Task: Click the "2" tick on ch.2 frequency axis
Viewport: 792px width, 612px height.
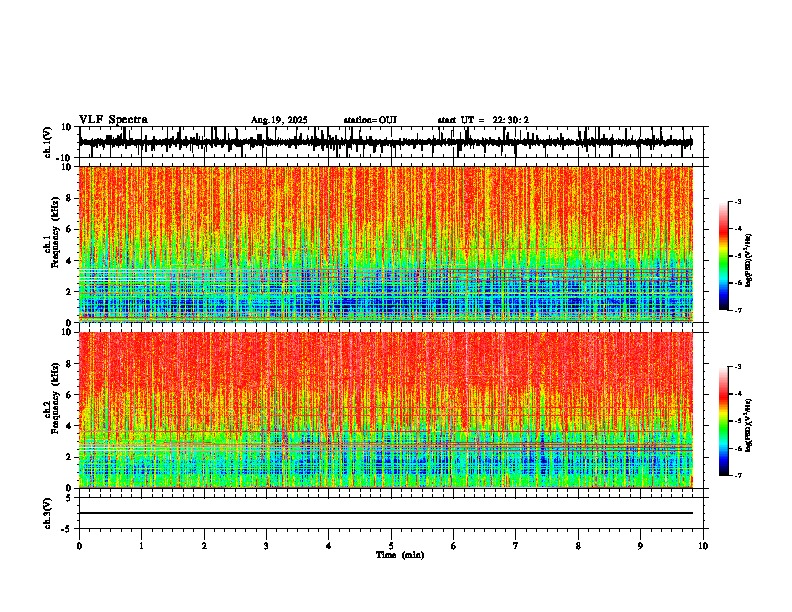Action: click(69, 457)
